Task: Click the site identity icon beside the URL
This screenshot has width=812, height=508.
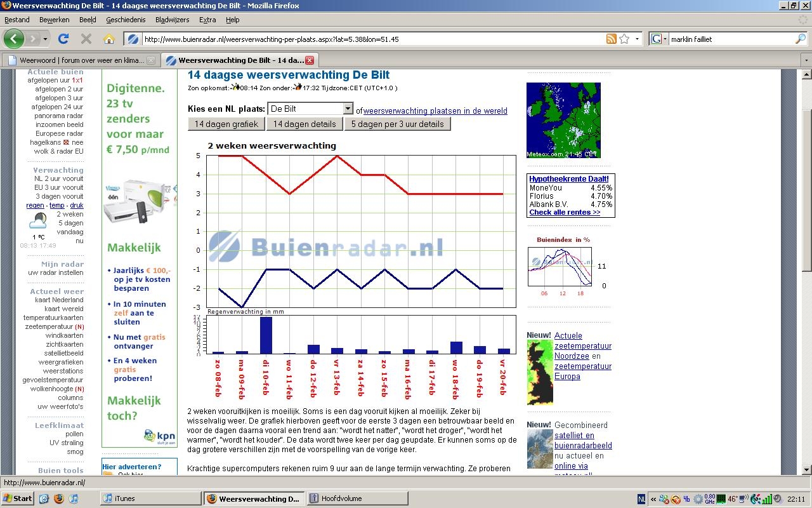Action: 133,39
